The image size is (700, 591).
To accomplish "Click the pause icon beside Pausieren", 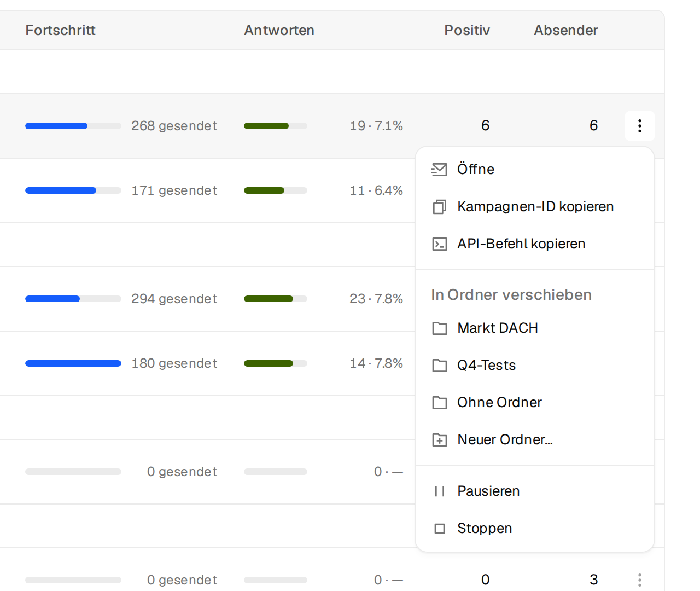I will [x=439, y=491].
